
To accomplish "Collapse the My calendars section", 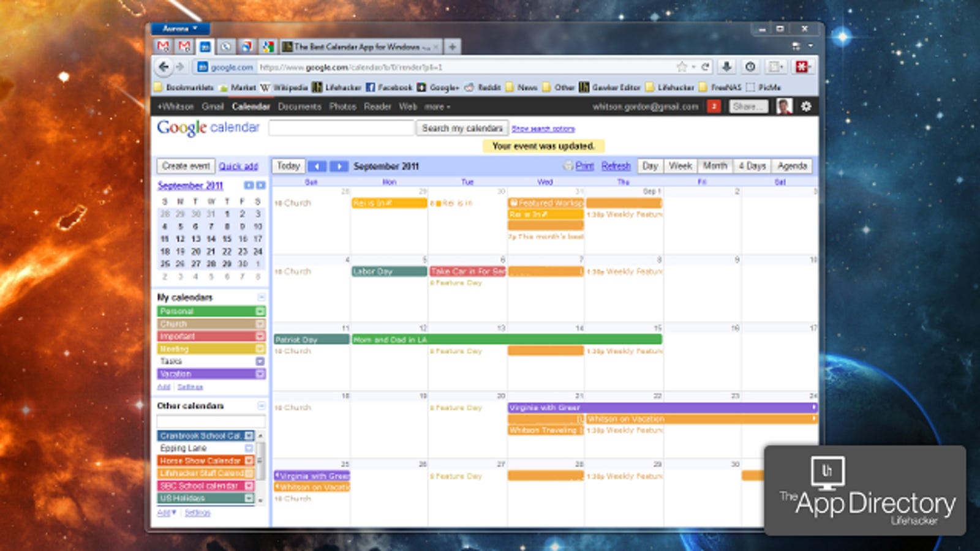I will [261, 298].
